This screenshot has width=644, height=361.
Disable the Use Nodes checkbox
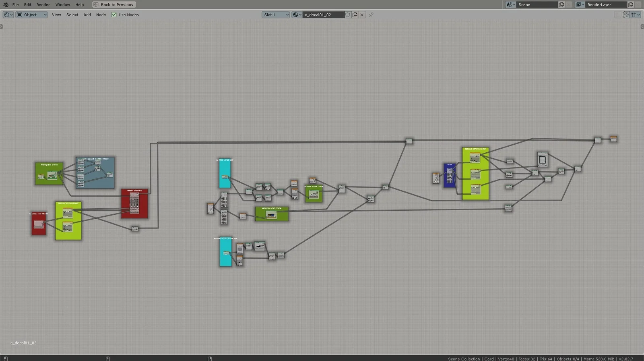coord(114,15)
